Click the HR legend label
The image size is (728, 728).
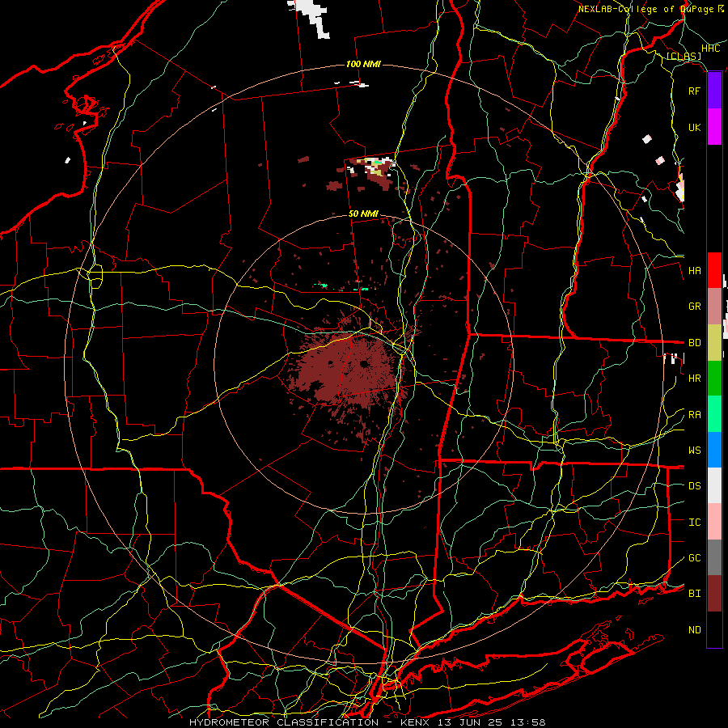pos(695,379)
